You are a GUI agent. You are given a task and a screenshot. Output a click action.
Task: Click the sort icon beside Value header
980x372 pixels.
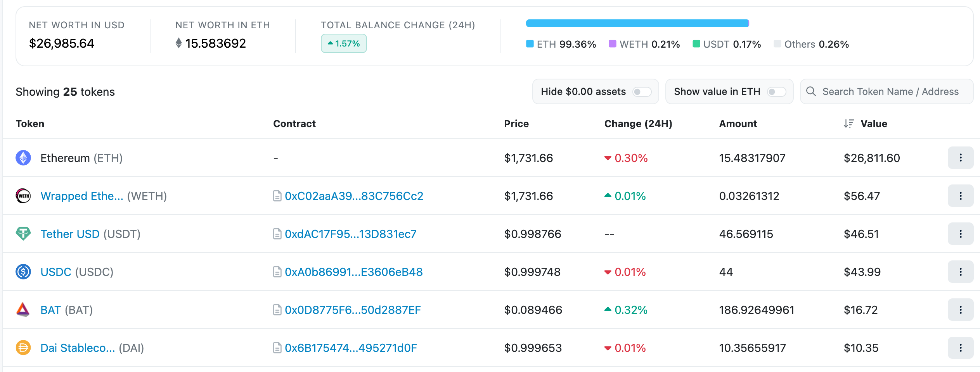[849, 124]
